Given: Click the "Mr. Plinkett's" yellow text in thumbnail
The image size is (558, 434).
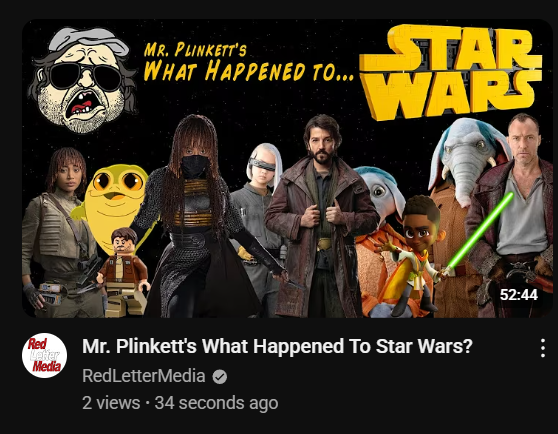Looking at the screenshot, I should (x=195, y=49).
